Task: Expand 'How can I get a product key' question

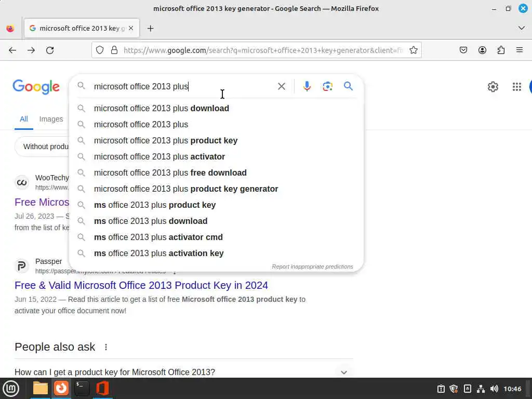Action: point(184,372)
